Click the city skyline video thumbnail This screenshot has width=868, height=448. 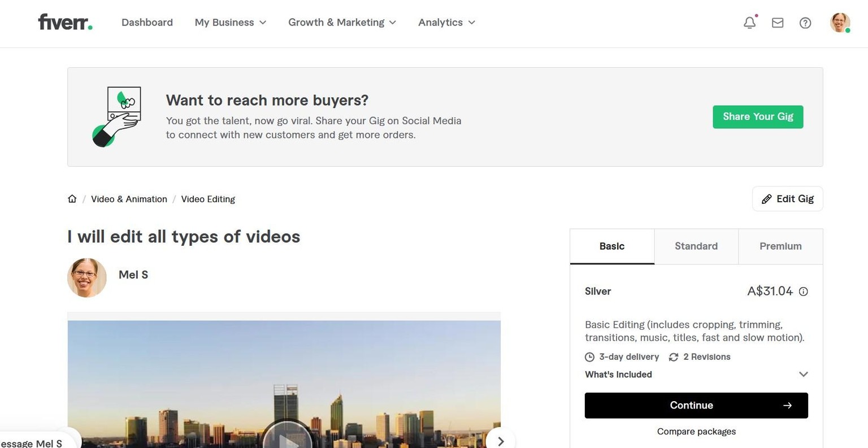284,384
